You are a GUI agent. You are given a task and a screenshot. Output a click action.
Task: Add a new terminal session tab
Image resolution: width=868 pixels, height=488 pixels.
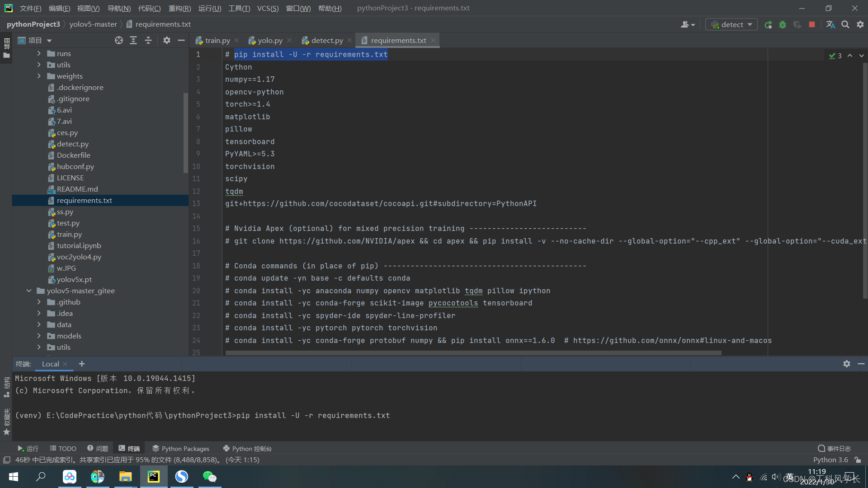click(x=82, y=364)
